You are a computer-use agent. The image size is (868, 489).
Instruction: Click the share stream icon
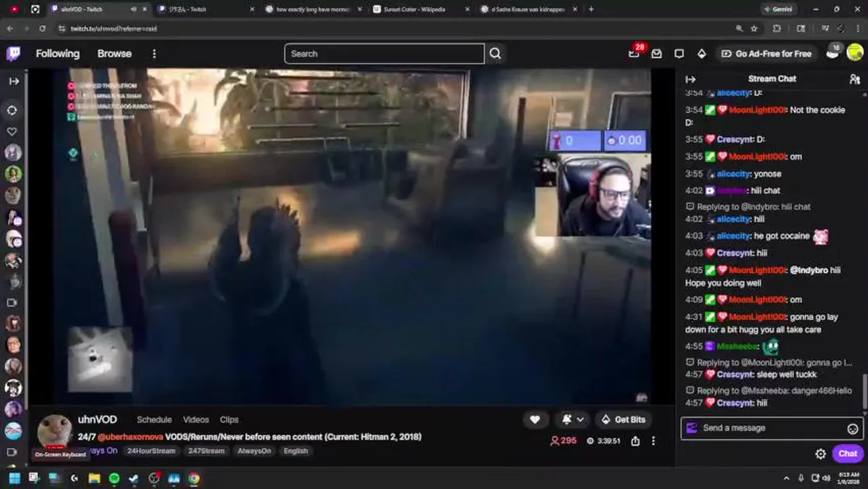(x=635, y=441)
